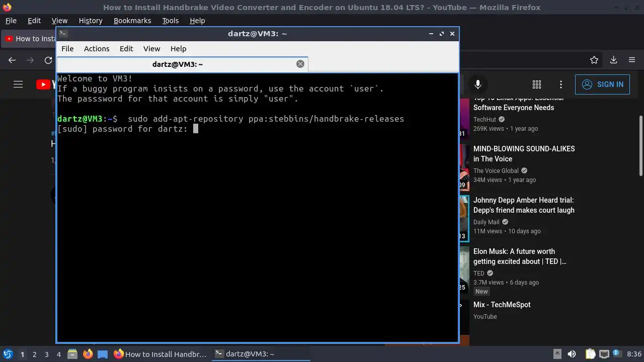Open YouTube settings three-dot menu
644x362 pixels.
pos(561,84)
